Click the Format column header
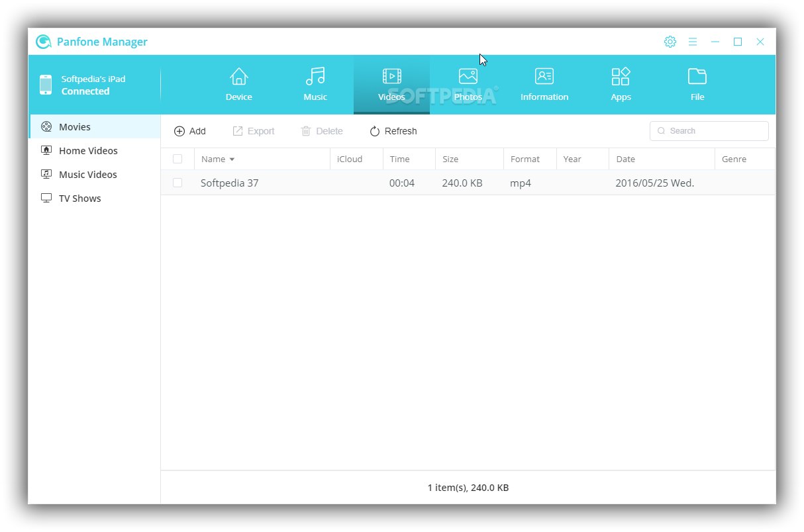804x532 pixels. pos(530,159)
